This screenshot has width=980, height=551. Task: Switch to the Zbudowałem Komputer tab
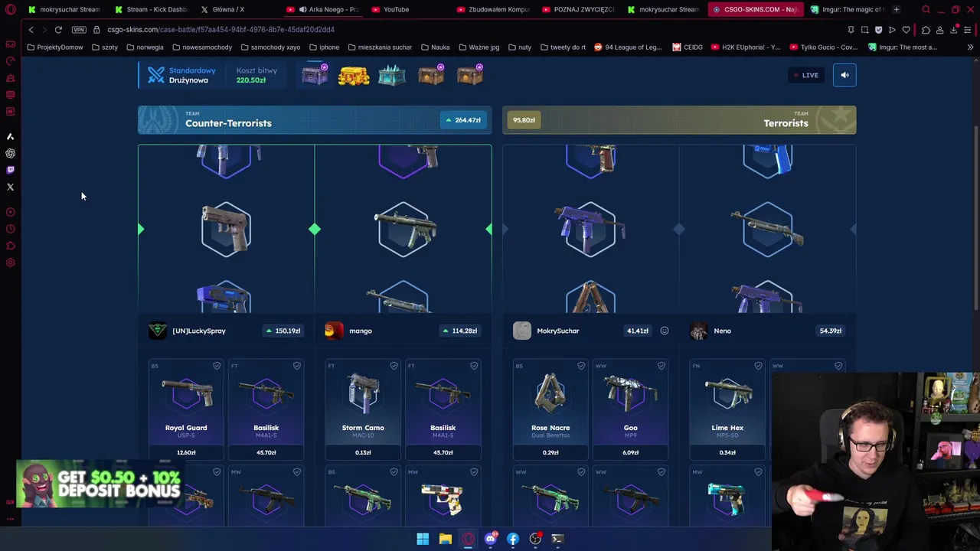(495, 9)
